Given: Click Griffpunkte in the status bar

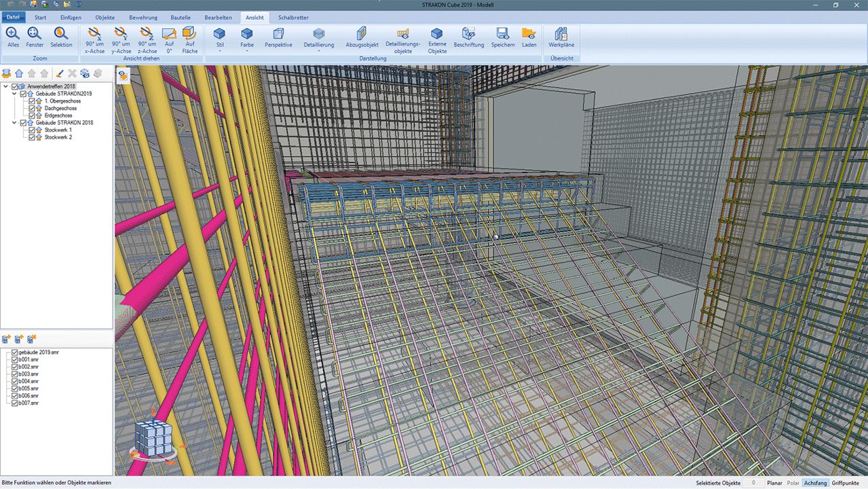Looking at the screenshot, I should tap(845, 483).
